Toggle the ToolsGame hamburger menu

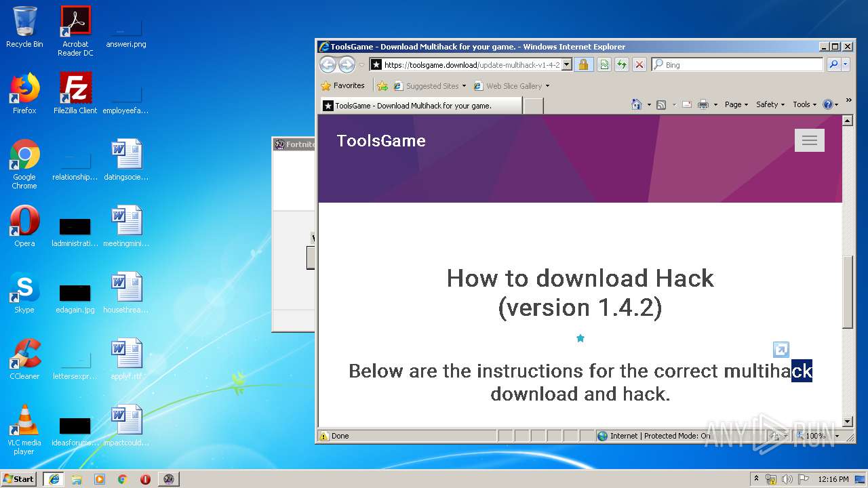click(810, 140)
